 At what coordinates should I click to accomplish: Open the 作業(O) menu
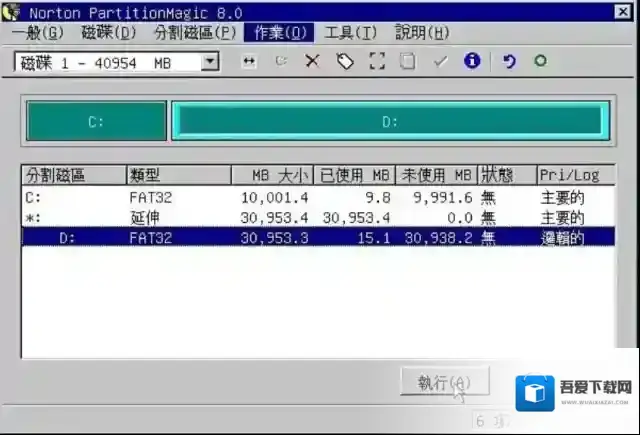click(x=279, y=33)
